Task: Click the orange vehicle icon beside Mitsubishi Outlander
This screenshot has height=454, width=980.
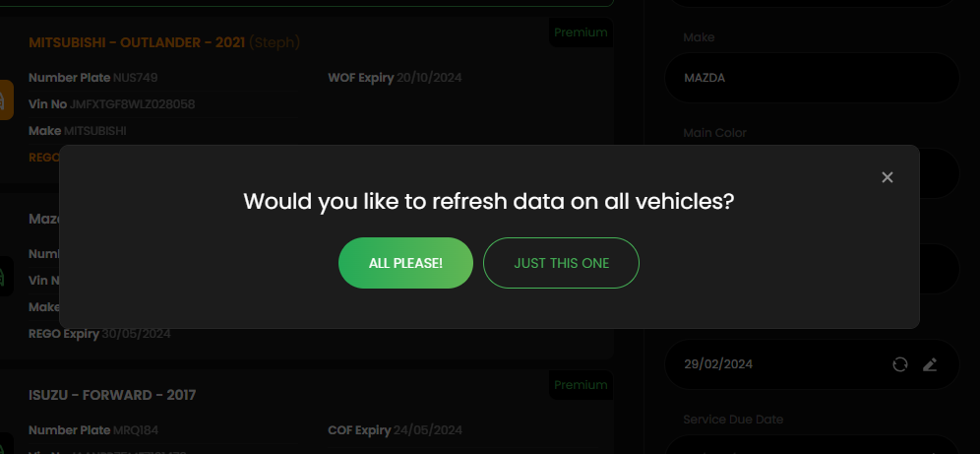Action: coord(6,100)
